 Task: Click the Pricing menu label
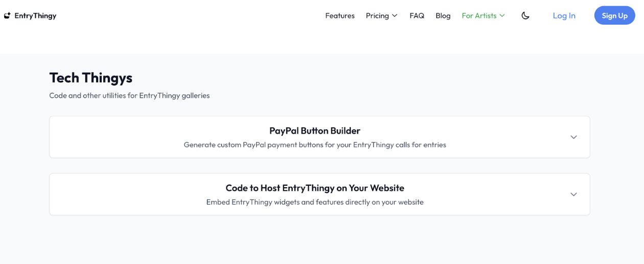click(x=377, y=16)
